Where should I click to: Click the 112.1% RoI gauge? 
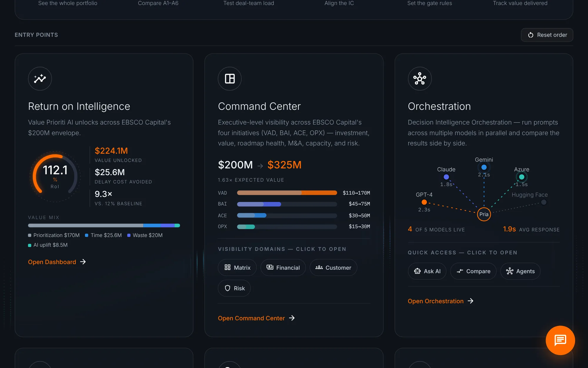pyautogui.click(x=55, y=176)
